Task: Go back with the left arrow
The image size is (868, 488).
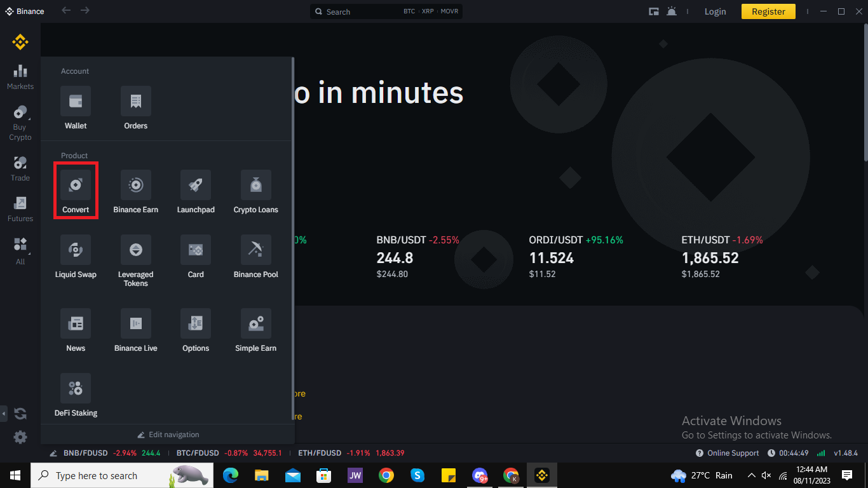Action: 66,11
